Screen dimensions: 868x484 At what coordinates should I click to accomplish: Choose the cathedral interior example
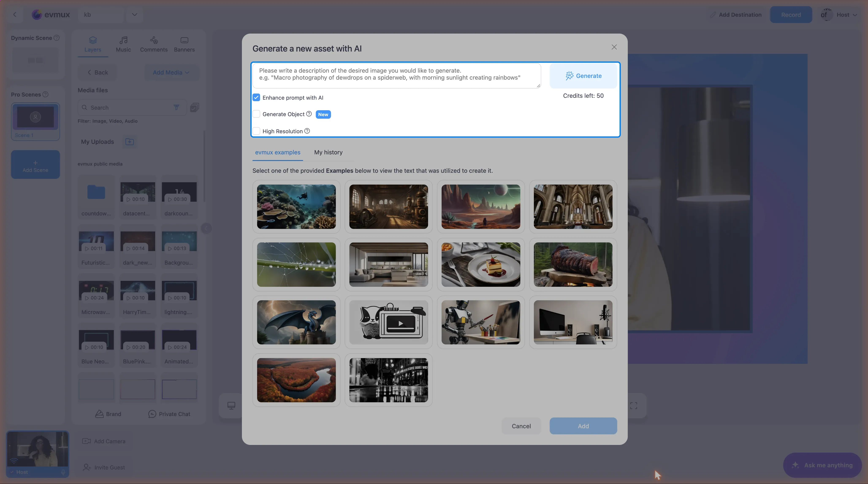(x=573, y=207)
